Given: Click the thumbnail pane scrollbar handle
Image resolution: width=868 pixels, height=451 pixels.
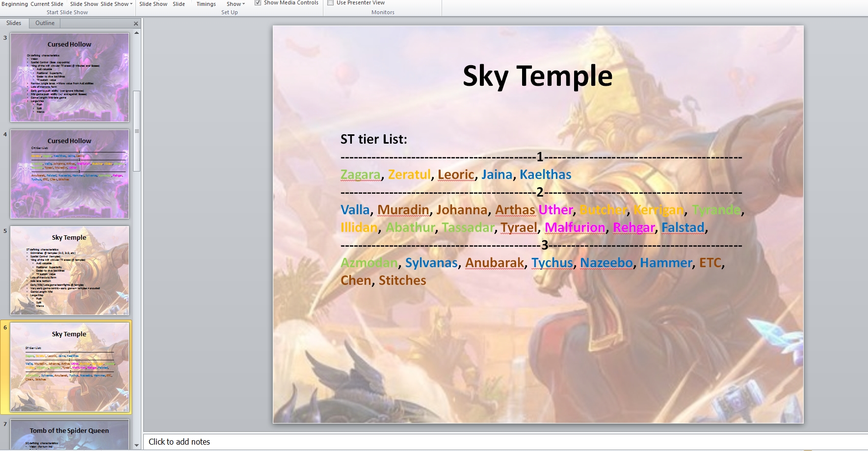Looking at the screenshot, I should (x=137, y=131).
